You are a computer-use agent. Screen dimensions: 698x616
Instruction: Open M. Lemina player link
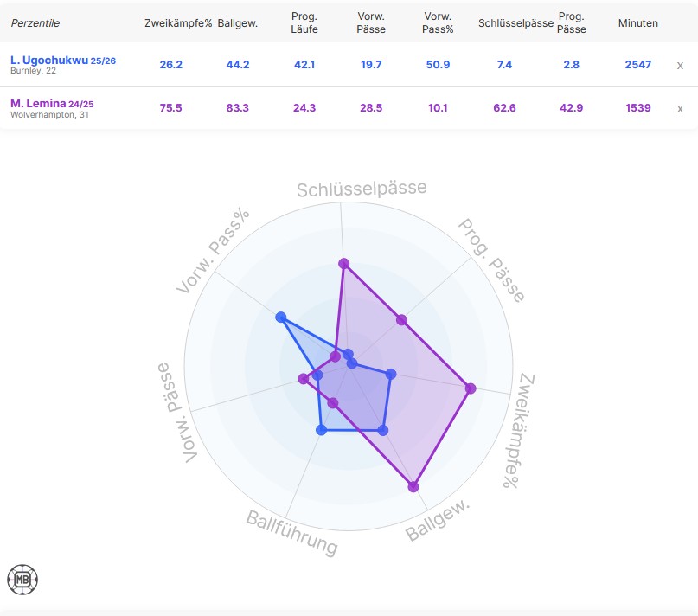[38, 103]
